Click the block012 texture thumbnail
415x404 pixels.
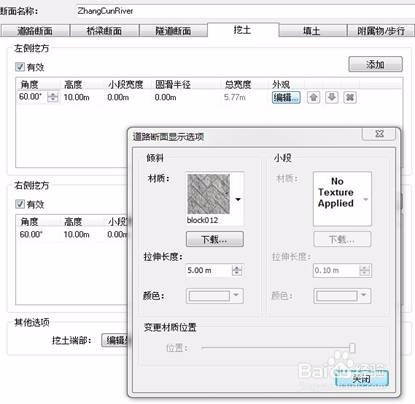[209, 194]
